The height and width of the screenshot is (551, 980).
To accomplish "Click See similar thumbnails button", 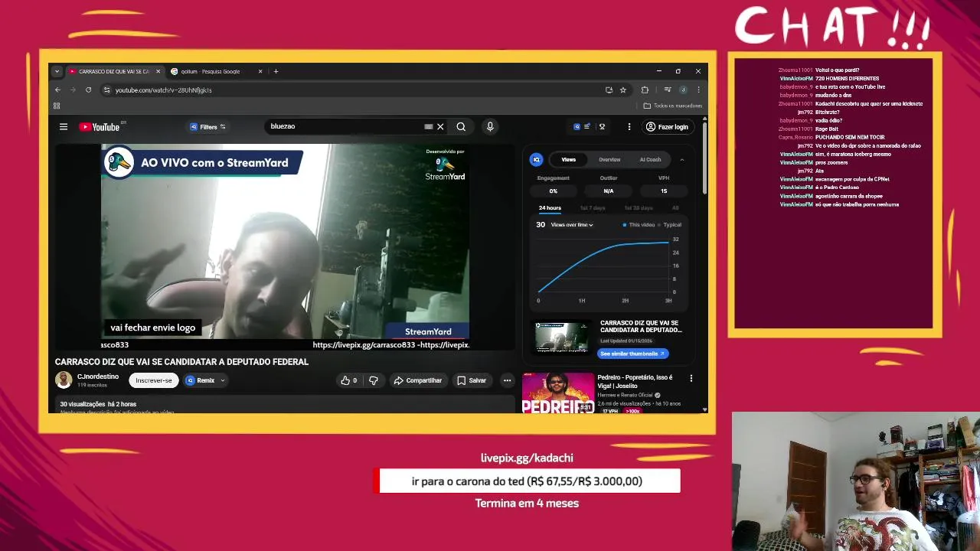I will tap(632, 354).
